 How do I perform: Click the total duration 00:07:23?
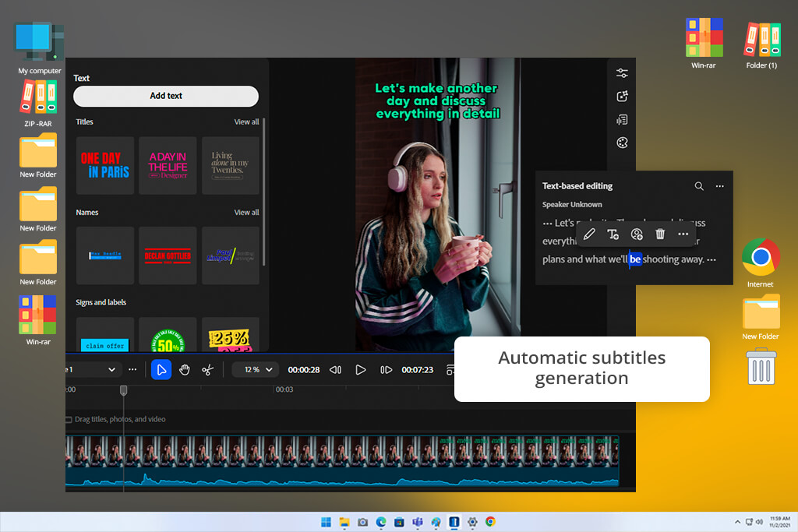pyautogui.click(x=418, y=370)
